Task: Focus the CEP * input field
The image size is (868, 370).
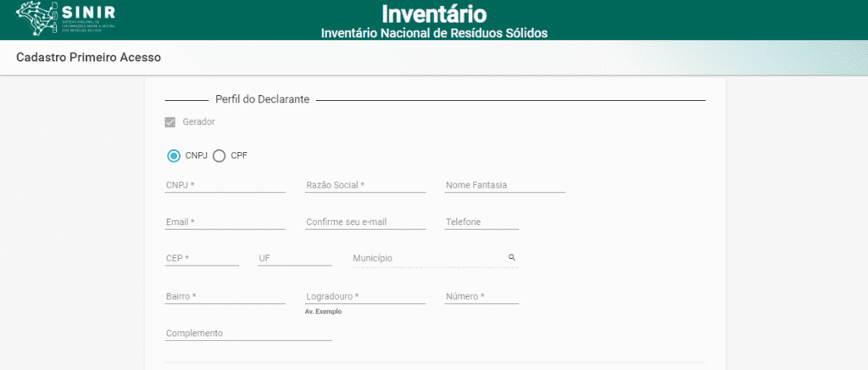Action: click(202, 259)
